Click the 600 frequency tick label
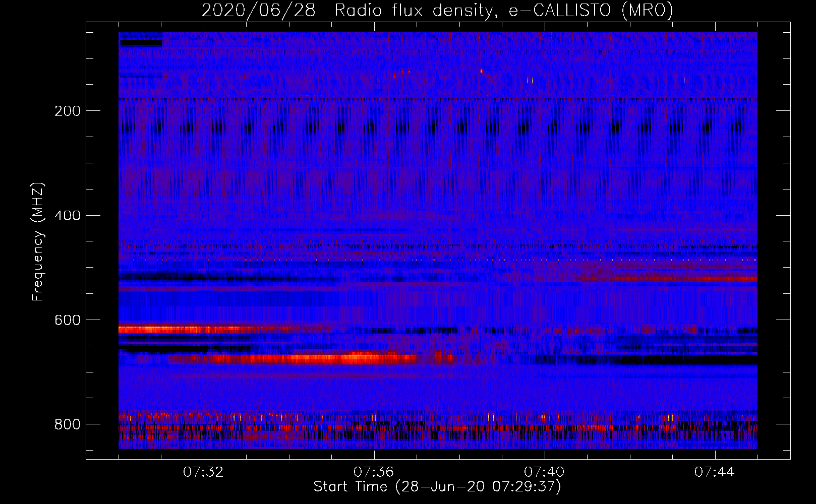 68,321
